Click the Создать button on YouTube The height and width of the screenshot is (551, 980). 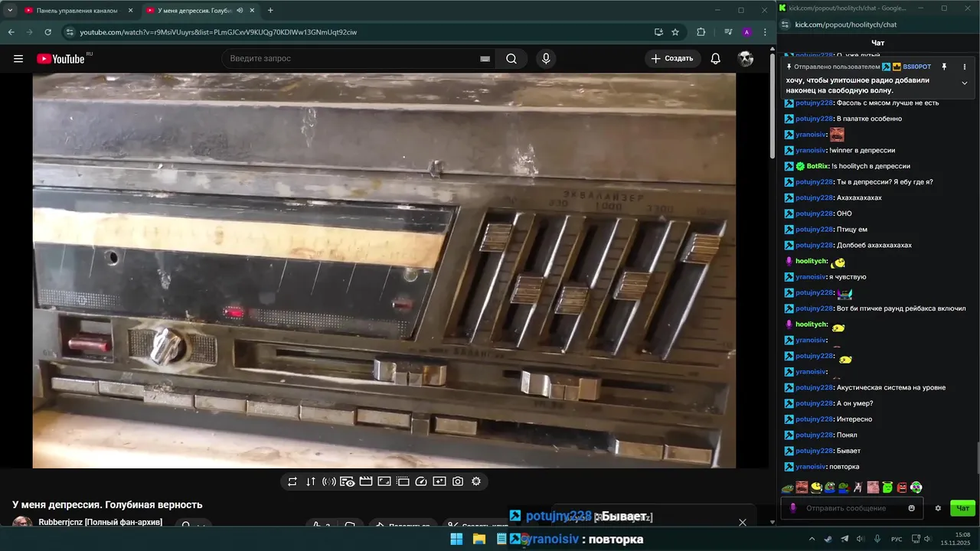[672, 59]
